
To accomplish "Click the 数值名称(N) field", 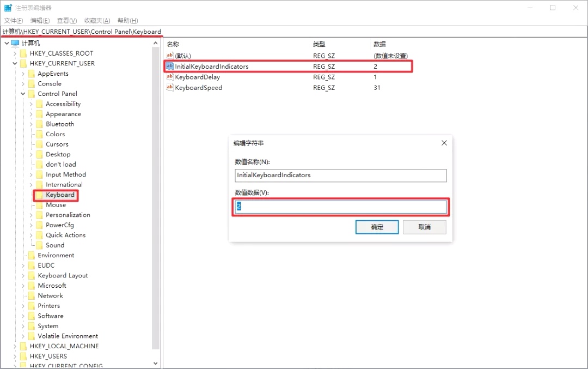I will (x=340, y=176).
